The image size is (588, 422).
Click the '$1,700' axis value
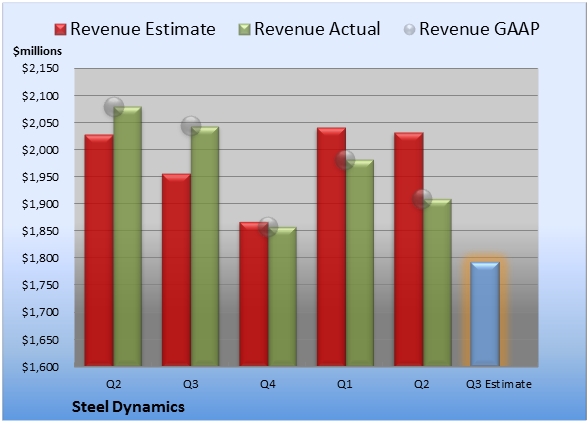tap(40, 312)
